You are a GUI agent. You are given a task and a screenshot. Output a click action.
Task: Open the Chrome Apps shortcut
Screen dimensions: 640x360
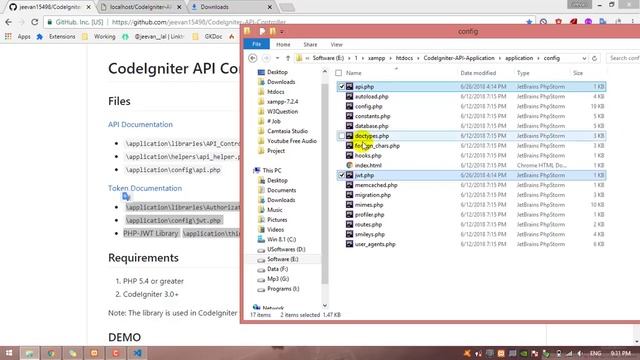click(x=18, y=37)
